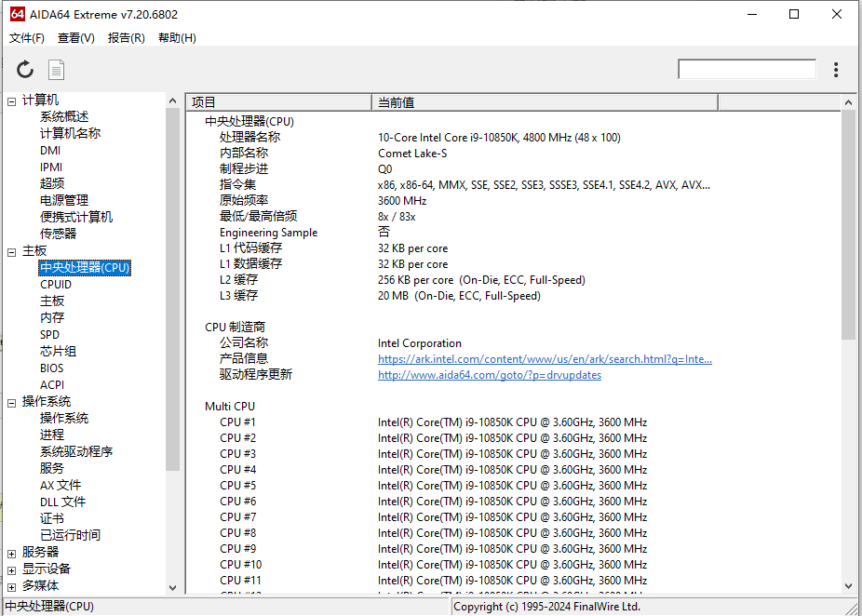Screen dimensions: 862x616
Task: Click the 3600 MHz 原始频率 value
Action: tap(402, 201)
